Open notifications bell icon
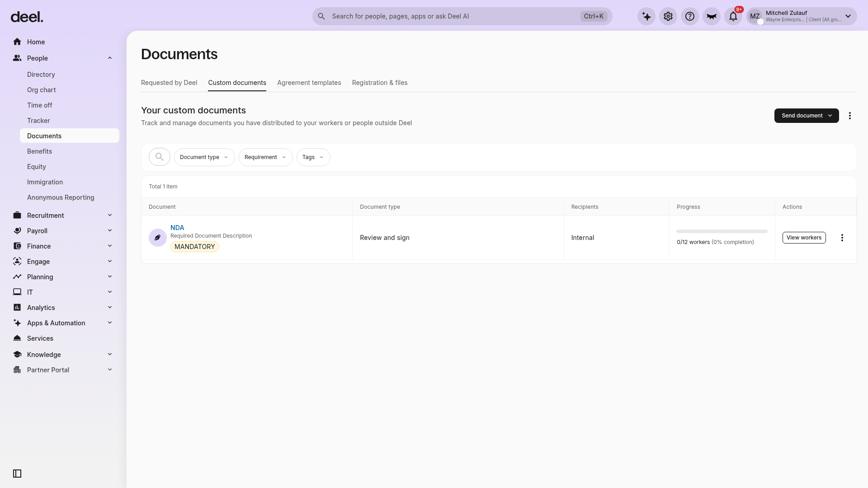Screen dimensions: 868x488 (733, 16)
